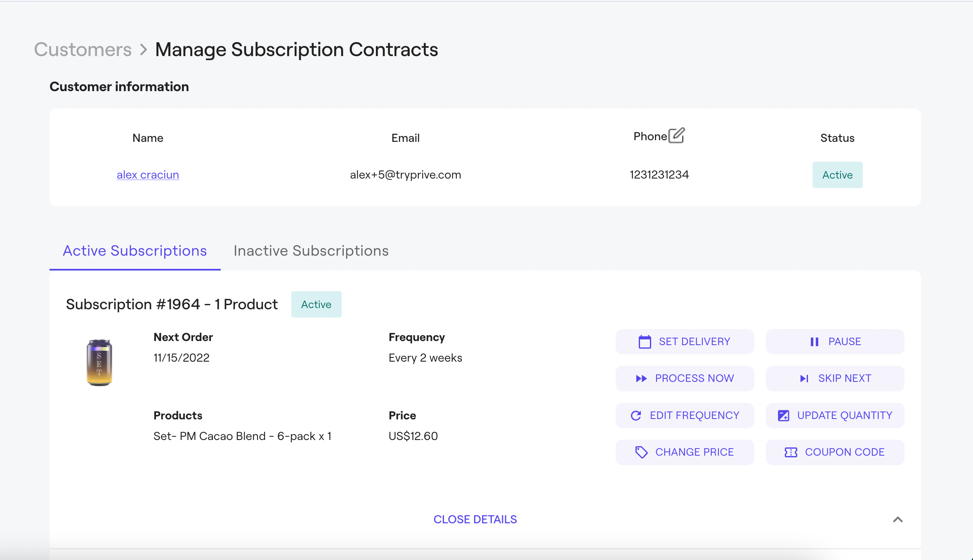Click the pause icon in the Pause button
This screenshot has width=973, height=560.
pos(814,342)
